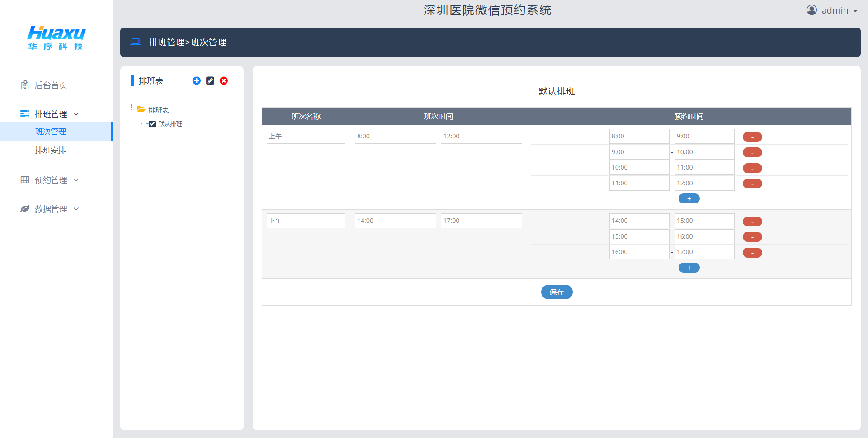Open the 排班安排 menu item
This screenshot has width=868, height=438.
click(x=51, y=150)
